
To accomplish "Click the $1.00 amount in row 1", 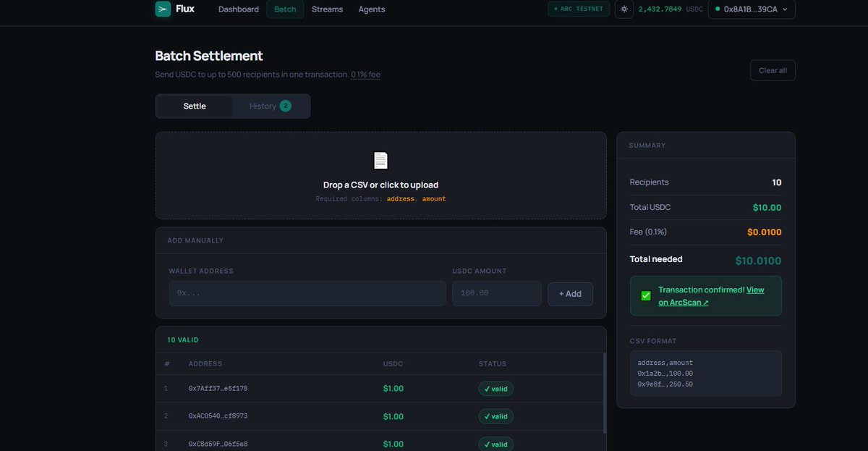I will (393, 389).
